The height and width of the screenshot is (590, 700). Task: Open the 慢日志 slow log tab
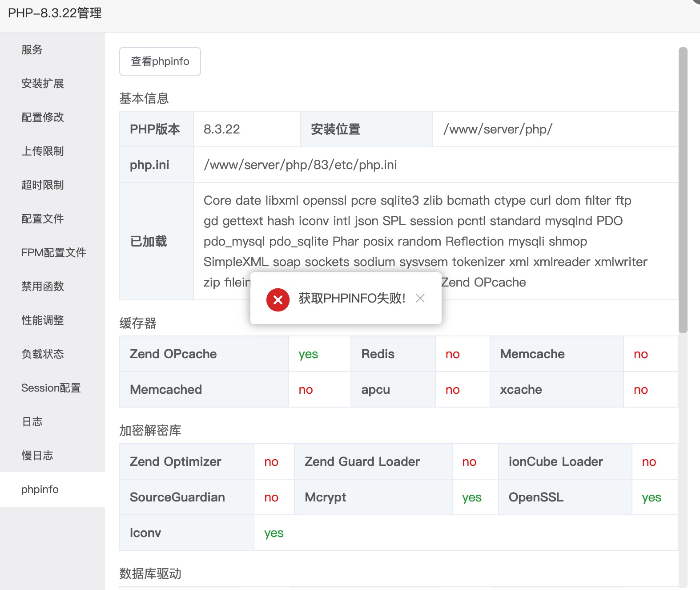pos(37,455)
